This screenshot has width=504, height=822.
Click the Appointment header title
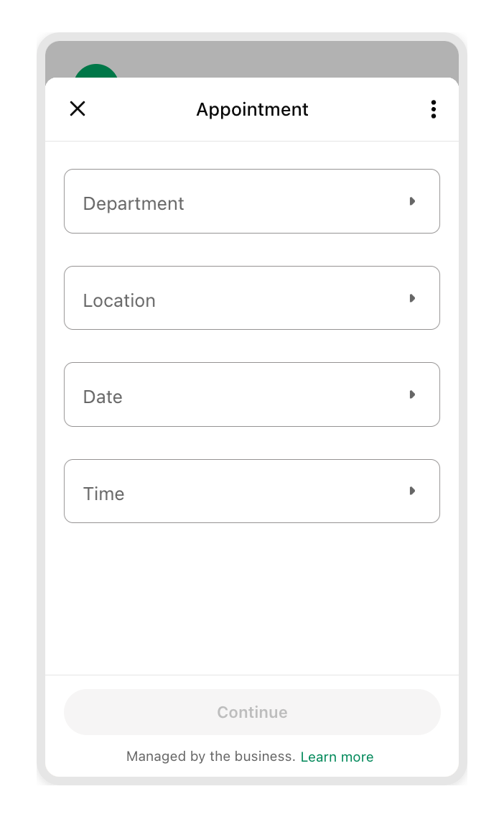click(x=252, y=109)
